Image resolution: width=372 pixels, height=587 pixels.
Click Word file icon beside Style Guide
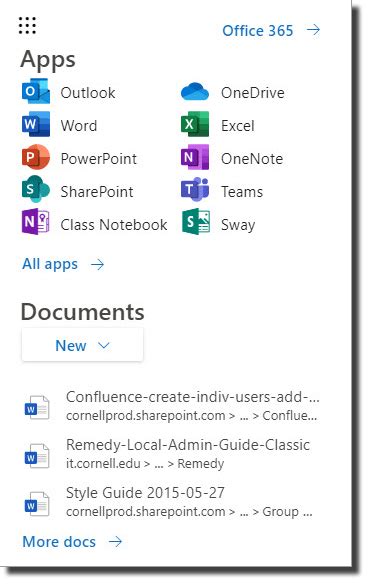tap(37, 504)
